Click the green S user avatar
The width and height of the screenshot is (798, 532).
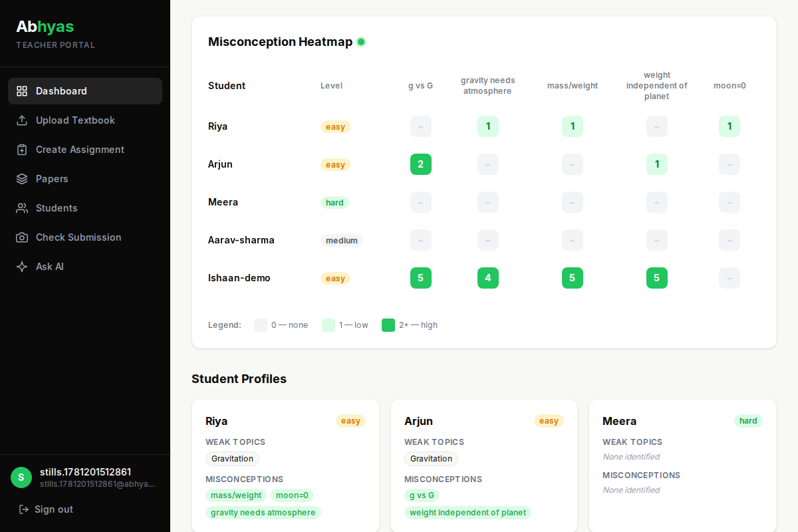[21, 477]
